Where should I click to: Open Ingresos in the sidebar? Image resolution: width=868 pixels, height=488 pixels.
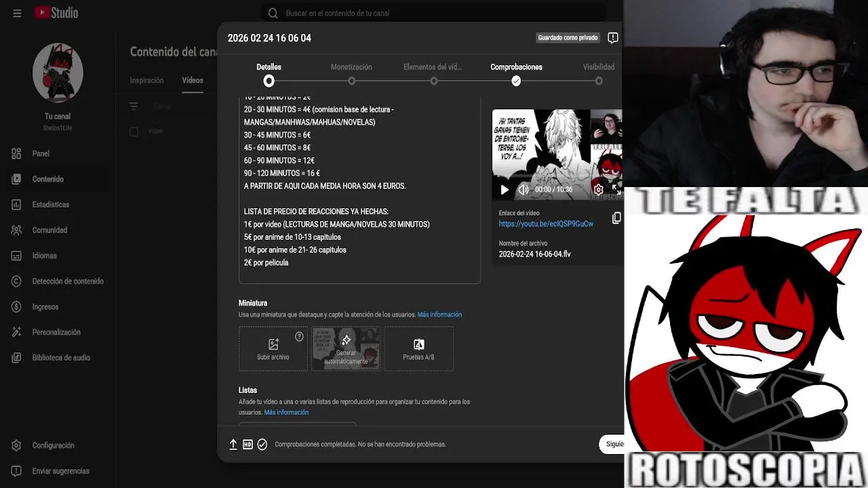(x=58, y=307)
